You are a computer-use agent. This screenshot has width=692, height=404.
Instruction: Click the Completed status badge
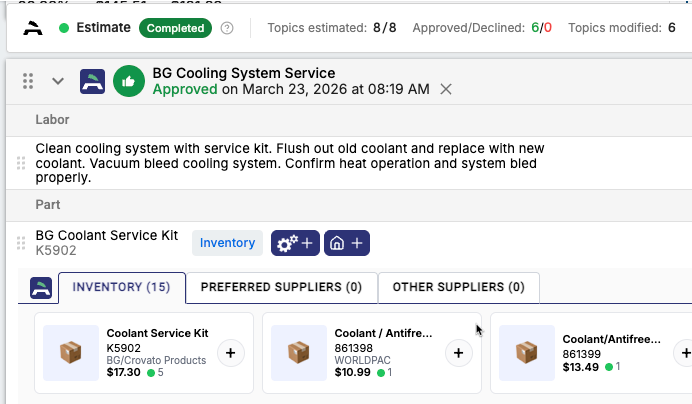pos(176,28)
